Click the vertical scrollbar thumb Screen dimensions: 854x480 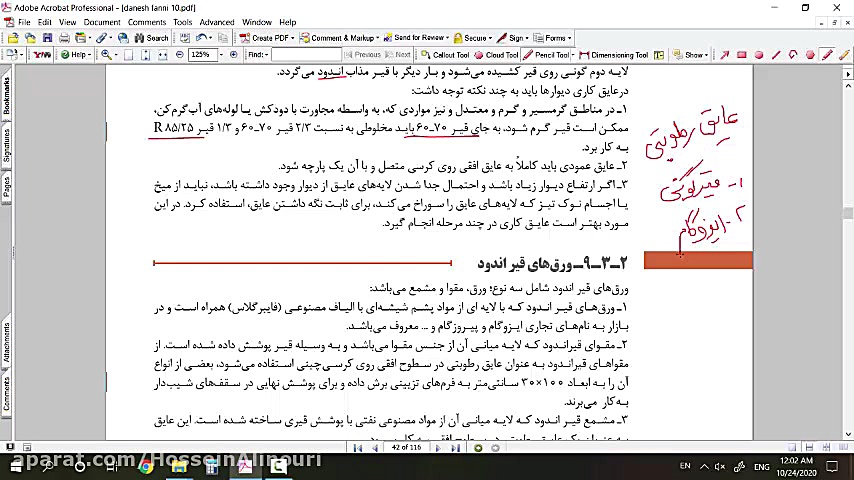point(848,213)
